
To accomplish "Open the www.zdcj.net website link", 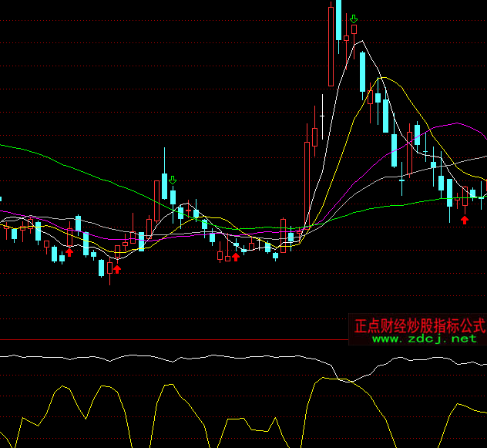I will [x=425, y=339].
